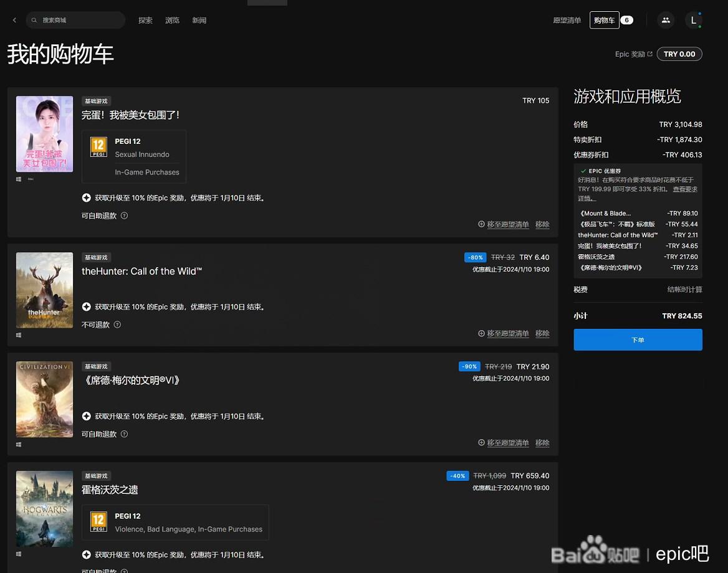Click refund help icon for 席德·梅尔的文明 VI
The image size is (728, 573).
click(125, 434)
